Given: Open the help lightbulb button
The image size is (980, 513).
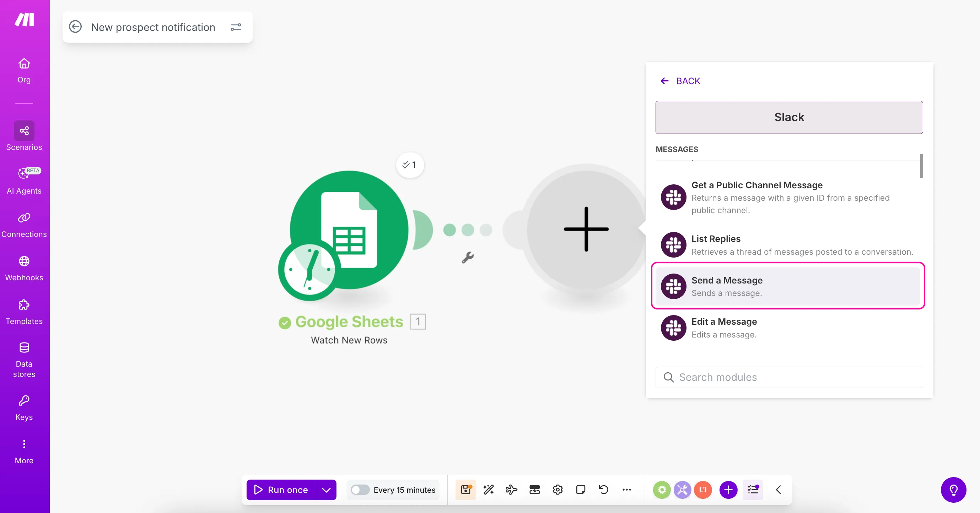Looking at the screenshot, I should [x=953, y=490].
